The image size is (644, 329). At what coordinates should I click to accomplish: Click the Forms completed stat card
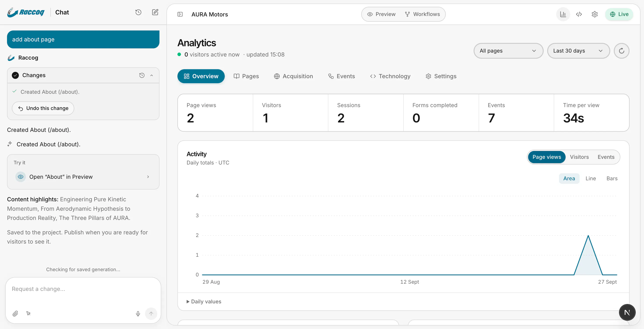[441, 113]
